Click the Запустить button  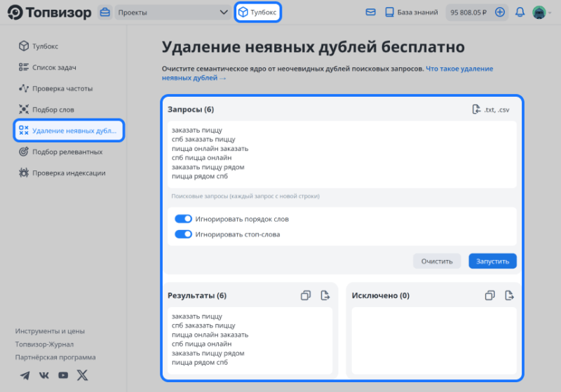(492, 261)
